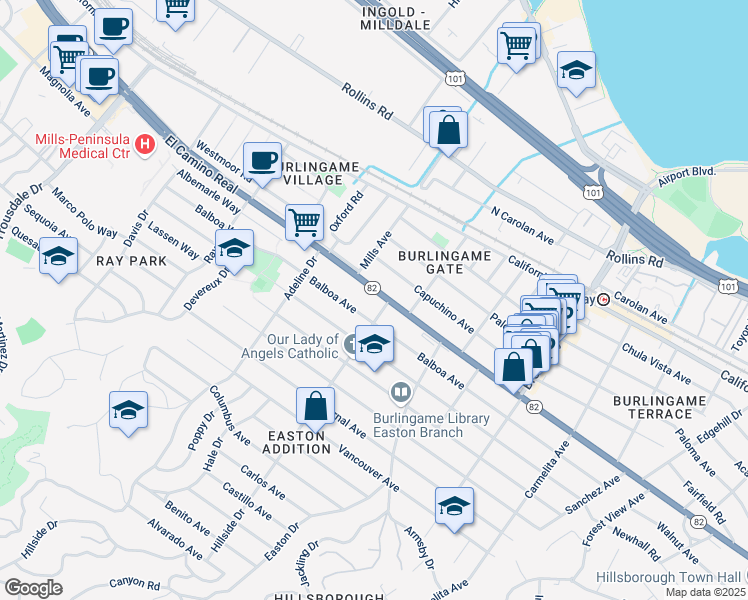
Task: Click the Burlingame Gate neighborhood label
Action: (x=444, y=262)
